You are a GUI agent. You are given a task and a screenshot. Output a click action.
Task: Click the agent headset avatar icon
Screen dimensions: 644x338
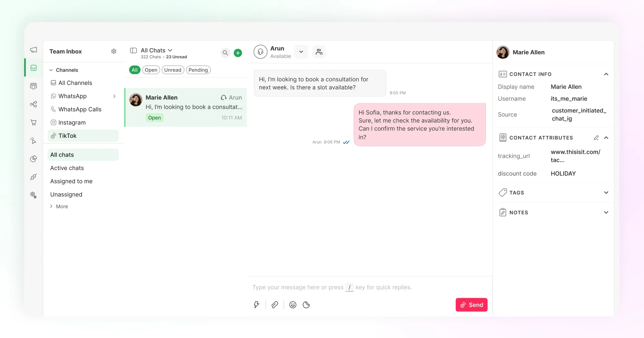(x=260, y=52)
